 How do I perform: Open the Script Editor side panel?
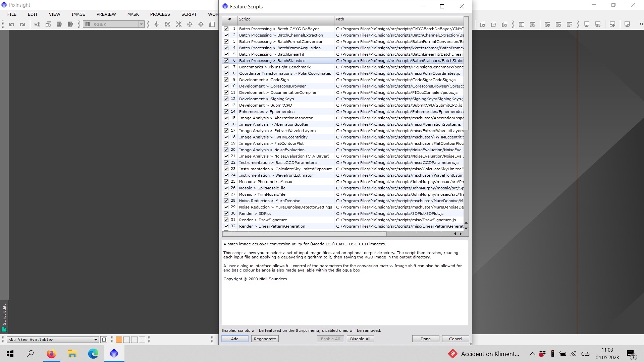coord(4,316)
